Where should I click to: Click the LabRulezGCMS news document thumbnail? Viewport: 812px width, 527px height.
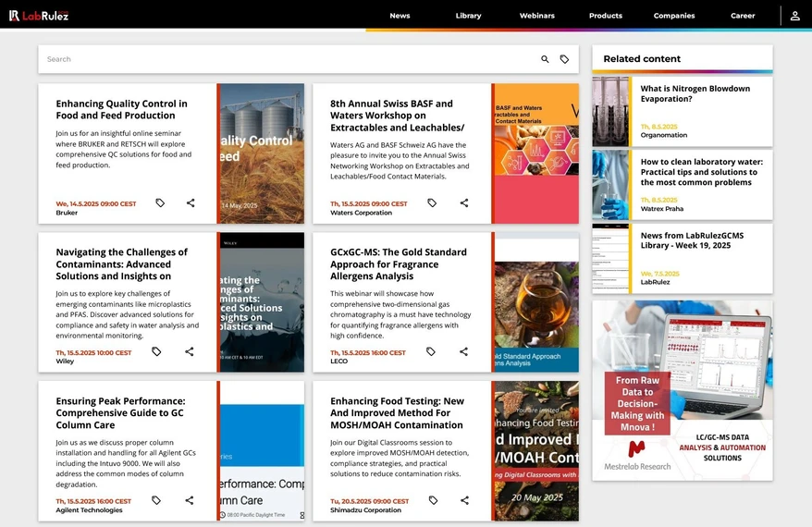[x=610, y=258]
